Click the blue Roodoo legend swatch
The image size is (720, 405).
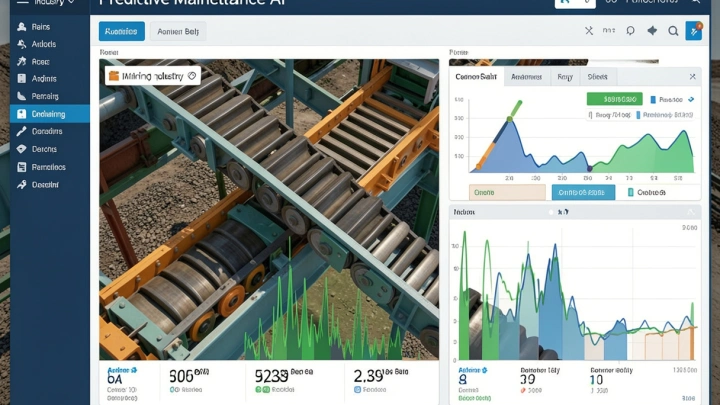(653, 100)
